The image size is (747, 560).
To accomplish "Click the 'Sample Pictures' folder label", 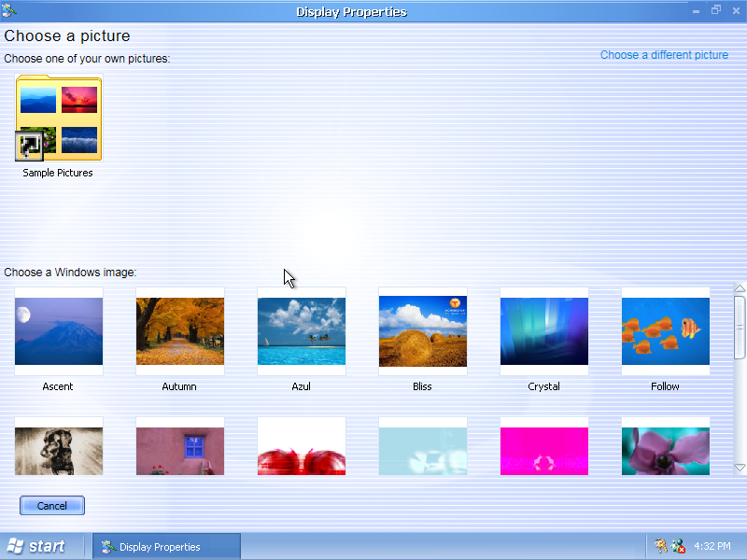I will 58,173.
